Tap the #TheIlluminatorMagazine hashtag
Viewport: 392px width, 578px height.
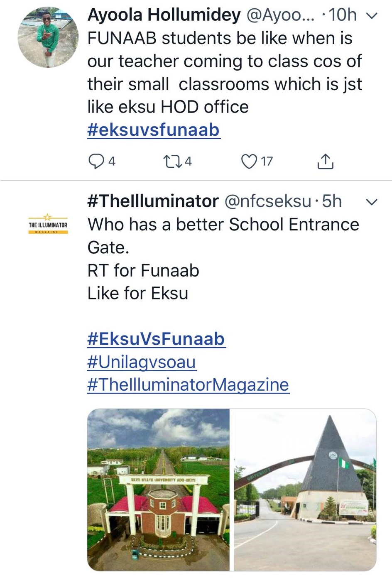[188, 385]
